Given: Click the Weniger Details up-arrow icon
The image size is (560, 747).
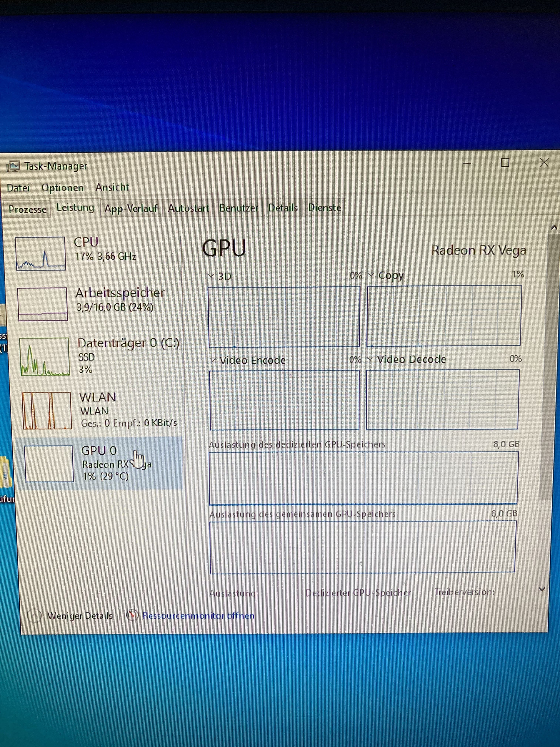Looking at the screenshot, I should (x=34, y=616).
